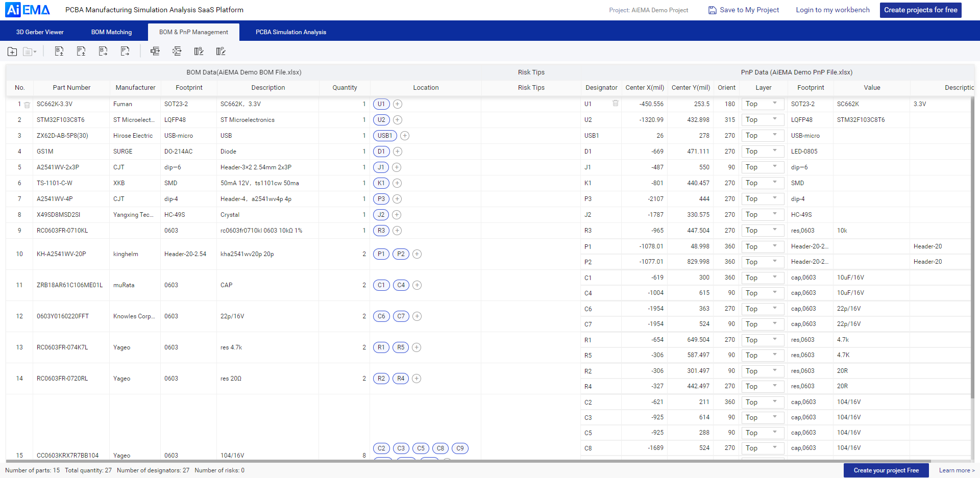Open Layer dropdown for D1
This screenshot has height=478, width=980.
point(762,151)
